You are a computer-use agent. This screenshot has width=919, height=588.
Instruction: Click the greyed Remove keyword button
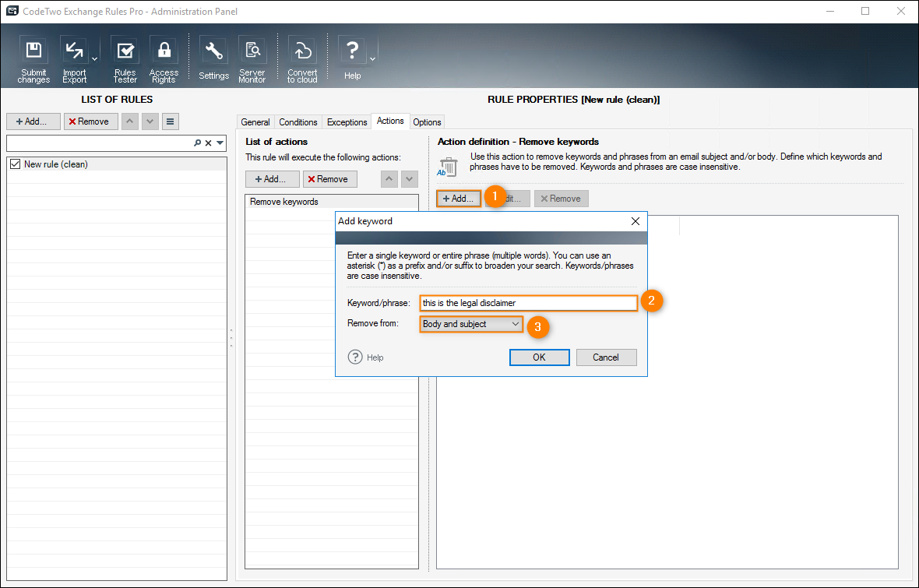pos(561,198)
